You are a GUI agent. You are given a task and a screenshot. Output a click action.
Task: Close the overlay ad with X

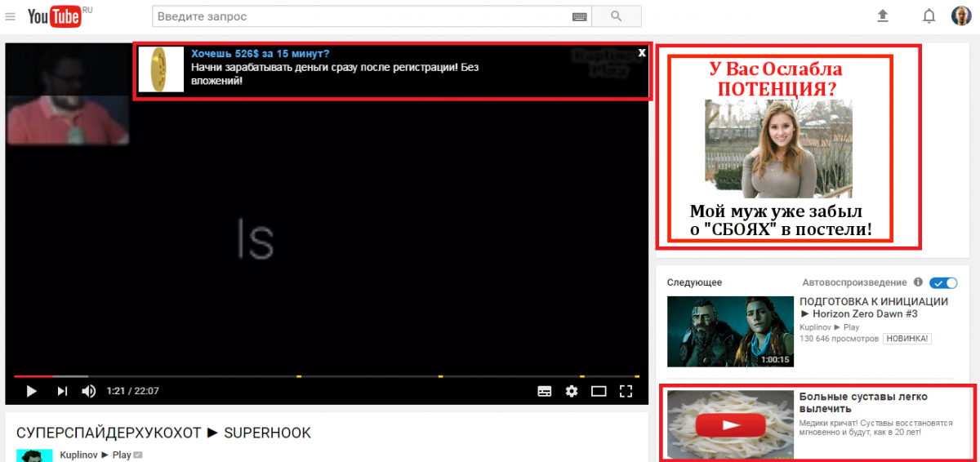point(642,52)
